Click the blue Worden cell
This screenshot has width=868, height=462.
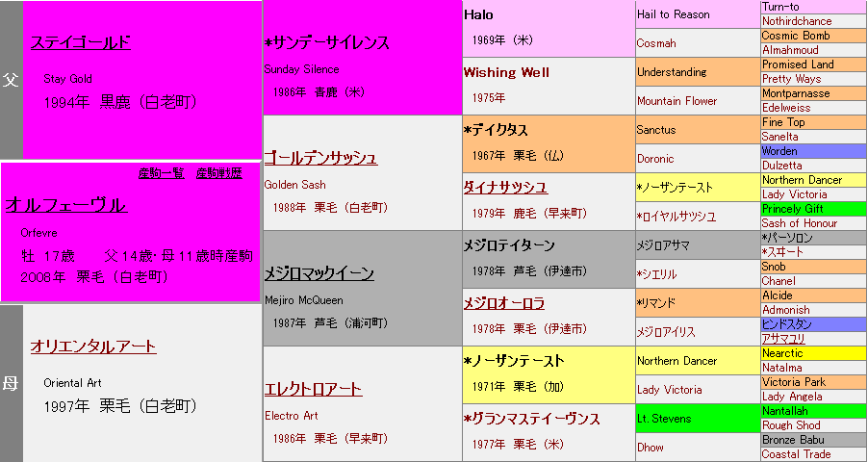point(779,151)
